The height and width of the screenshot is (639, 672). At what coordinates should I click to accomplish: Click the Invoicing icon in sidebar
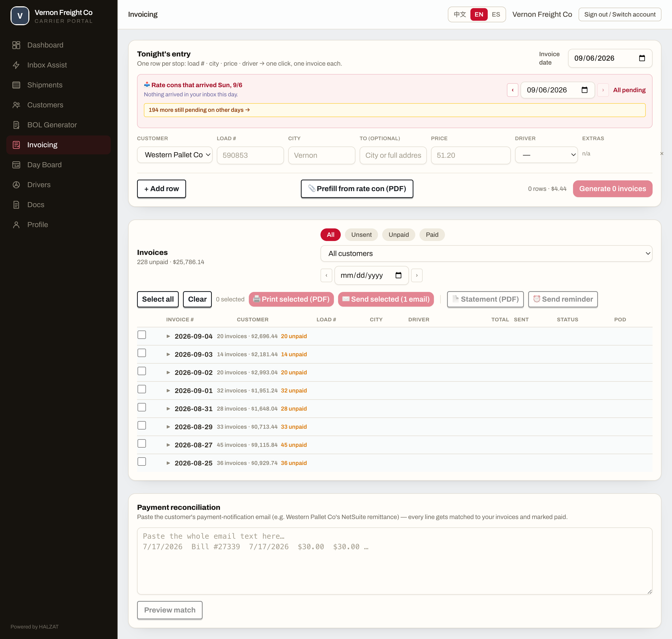point(16,145)
